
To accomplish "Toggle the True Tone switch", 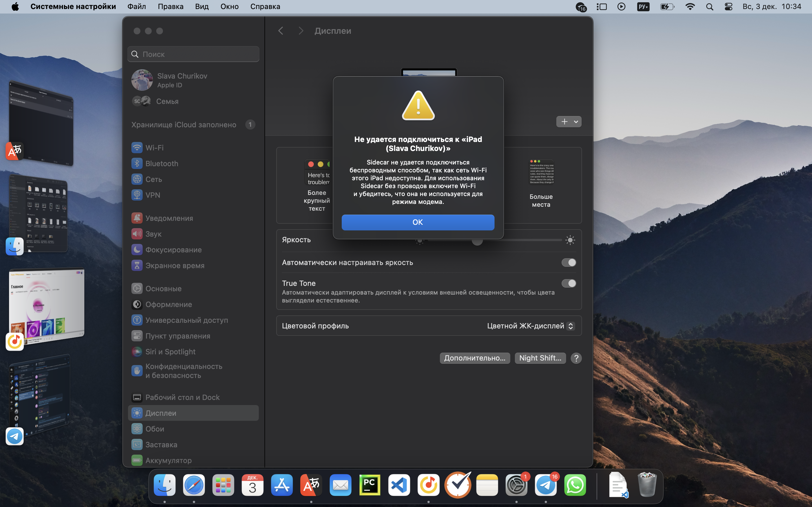I will tap(568, 283).
